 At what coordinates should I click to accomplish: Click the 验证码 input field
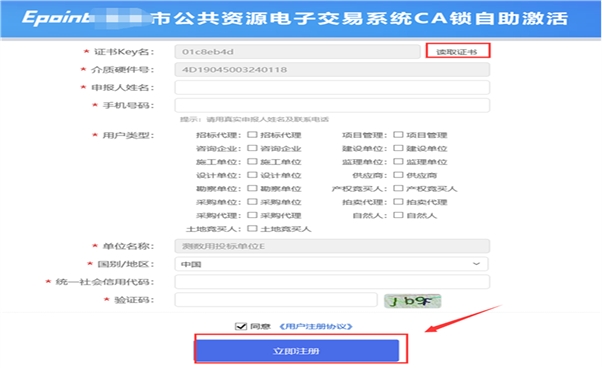(x=276, y=300)
